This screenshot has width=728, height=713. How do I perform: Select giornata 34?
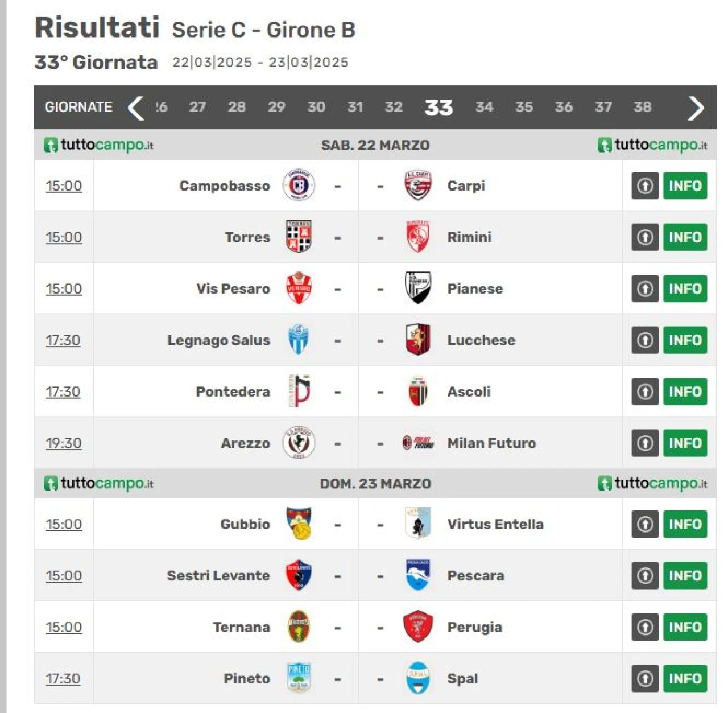(x=484, y=107)
